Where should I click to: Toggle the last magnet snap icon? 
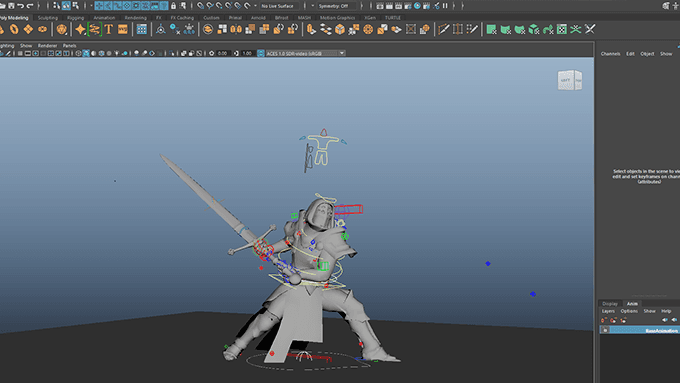tap(247, 6)
